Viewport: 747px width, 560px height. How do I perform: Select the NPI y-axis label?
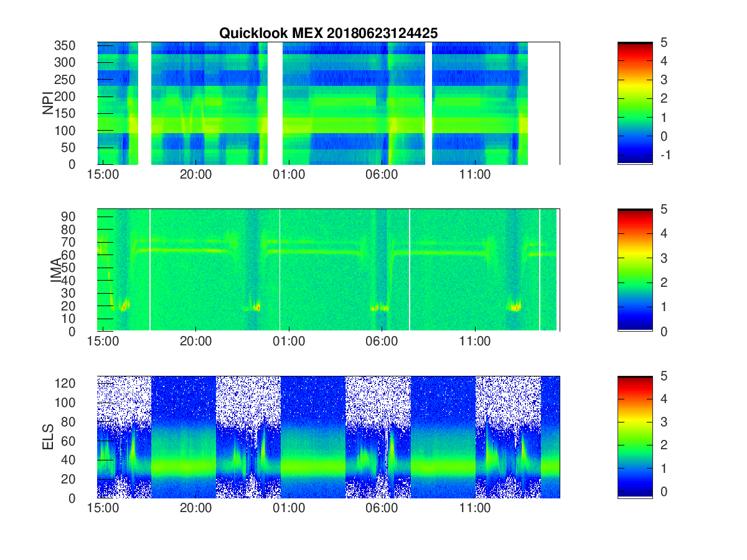[49, 103]
